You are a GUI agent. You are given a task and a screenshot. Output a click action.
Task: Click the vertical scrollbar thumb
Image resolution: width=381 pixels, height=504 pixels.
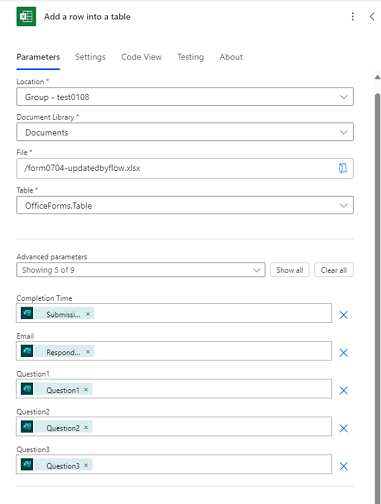tap(378, 297)
